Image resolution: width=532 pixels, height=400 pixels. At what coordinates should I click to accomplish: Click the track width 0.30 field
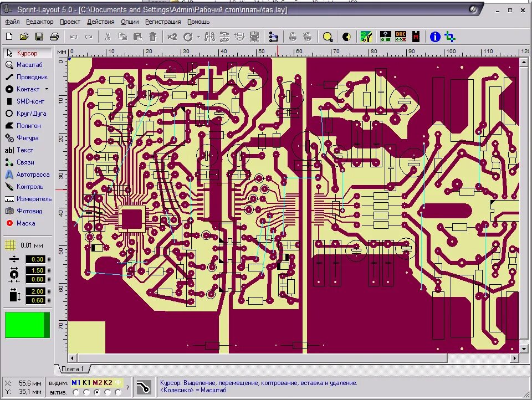(x=35, y=259)
